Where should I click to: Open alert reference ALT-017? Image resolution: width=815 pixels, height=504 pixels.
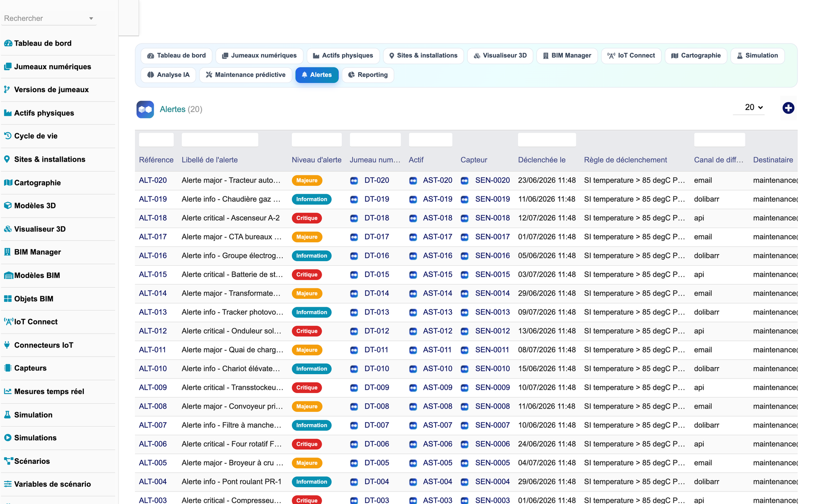click(x=153, y=237)
